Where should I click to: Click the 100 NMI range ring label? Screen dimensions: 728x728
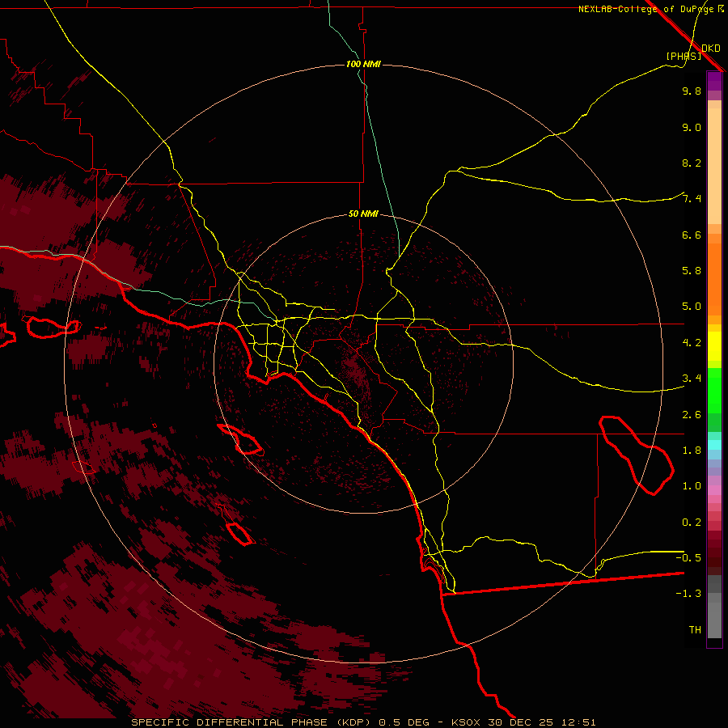click(363, 64)
